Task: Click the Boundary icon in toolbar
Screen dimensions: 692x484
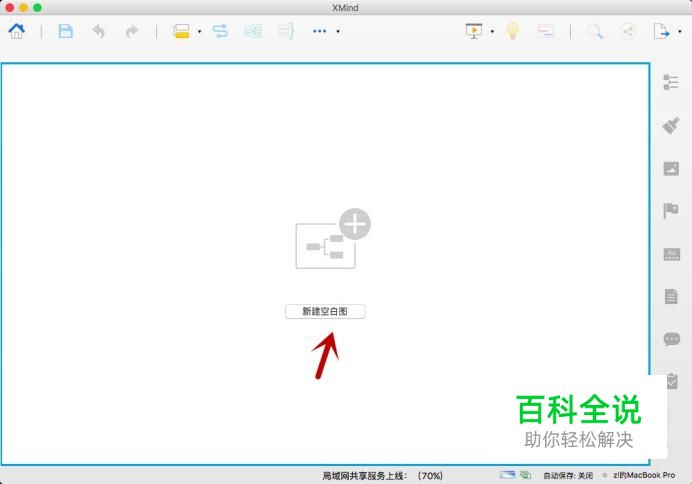Action: (x=253, y=31)
